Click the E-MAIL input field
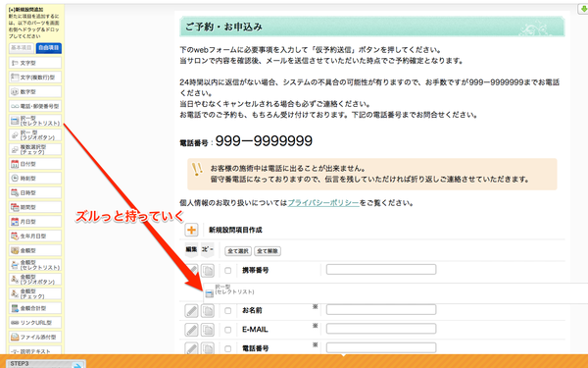 click(x=381, y=329)
